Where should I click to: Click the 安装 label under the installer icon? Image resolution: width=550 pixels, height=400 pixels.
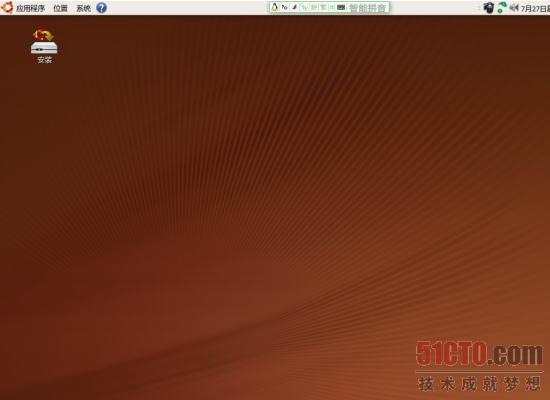pos(45,60)
